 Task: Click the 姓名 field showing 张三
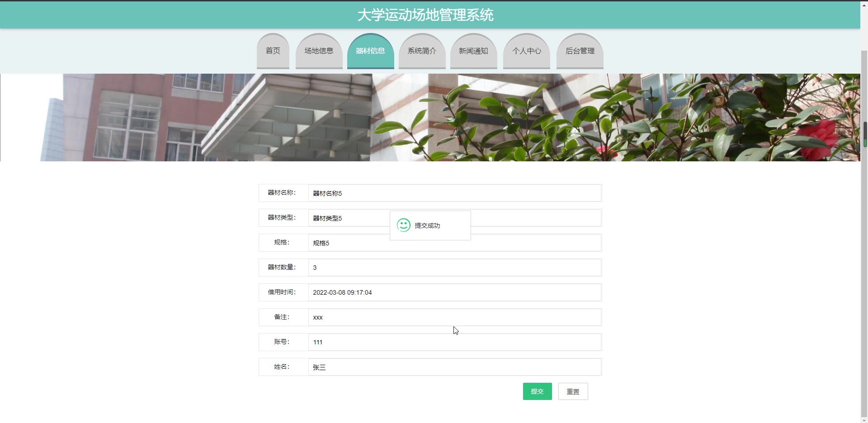click(455, 367)
